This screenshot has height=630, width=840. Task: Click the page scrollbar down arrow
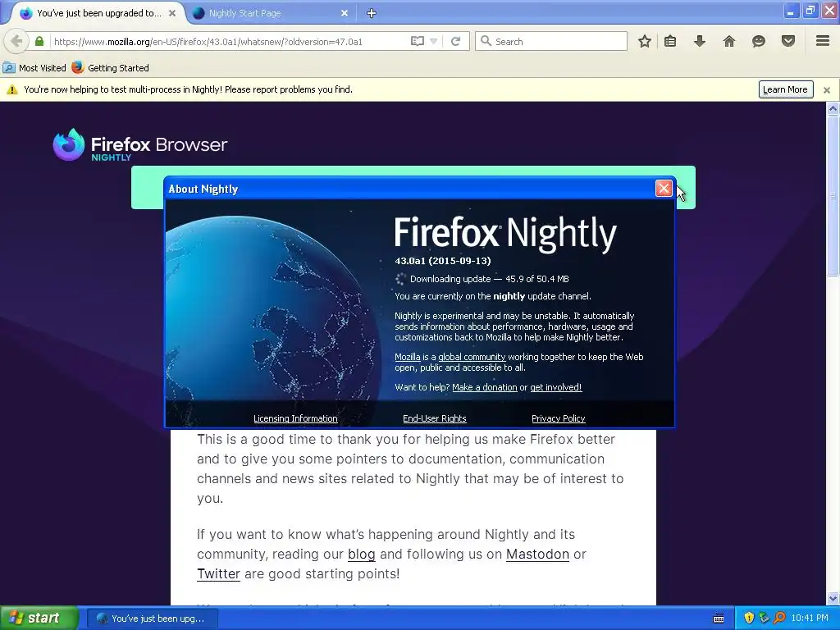coord(833,598)
